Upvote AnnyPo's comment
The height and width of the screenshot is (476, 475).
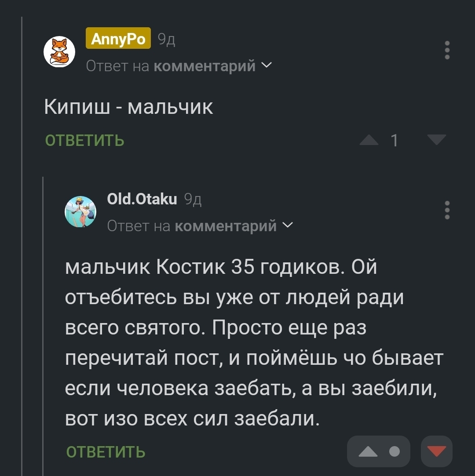coord(369,140)
